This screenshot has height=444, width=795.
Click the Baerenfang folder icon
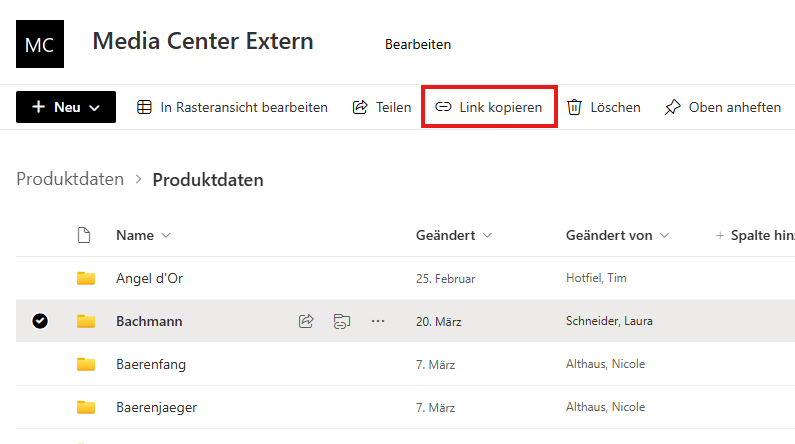[86, 364]
